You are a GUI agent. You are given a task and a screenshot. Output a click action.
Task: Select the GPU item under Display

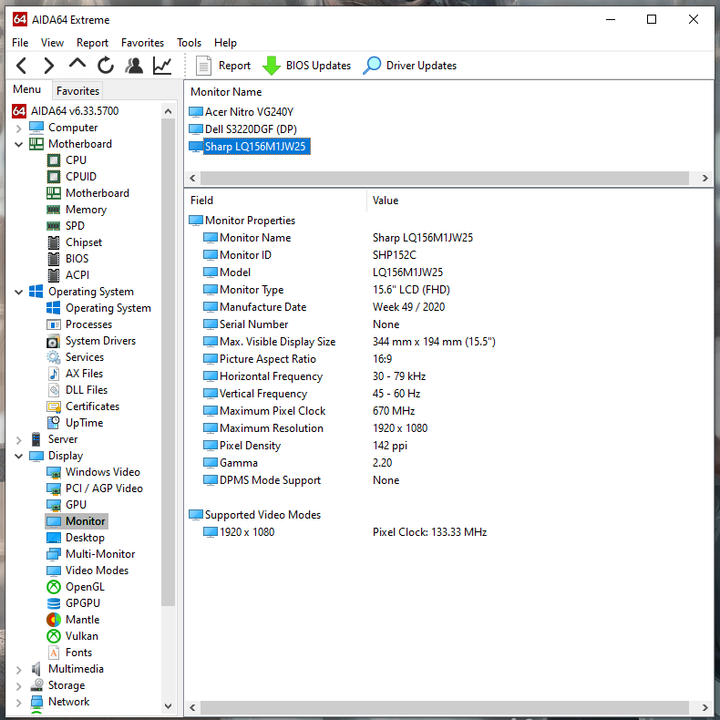pyautogui.click(x=76, y=505)
